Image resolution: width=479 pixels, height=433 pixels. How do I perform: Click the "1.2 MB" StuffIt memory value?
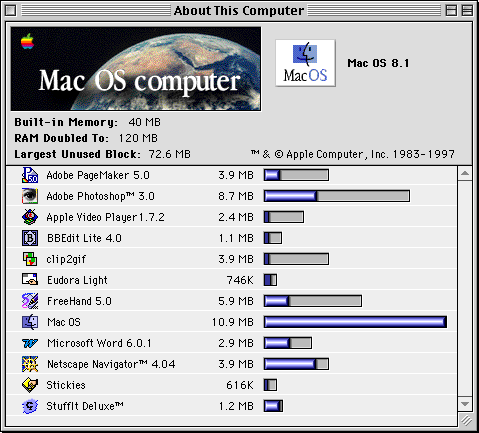pyautogui.click(x=236, y=406)
